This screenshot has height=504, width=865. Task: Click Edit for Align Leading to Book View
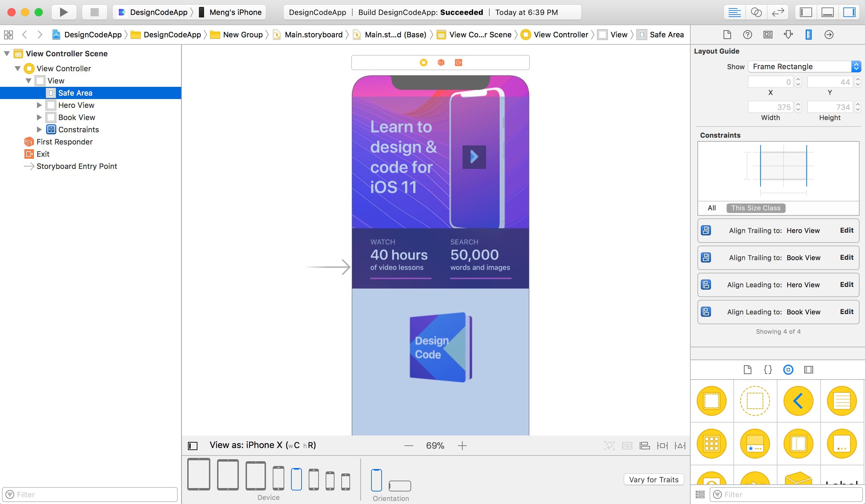[x=846, y=311]
